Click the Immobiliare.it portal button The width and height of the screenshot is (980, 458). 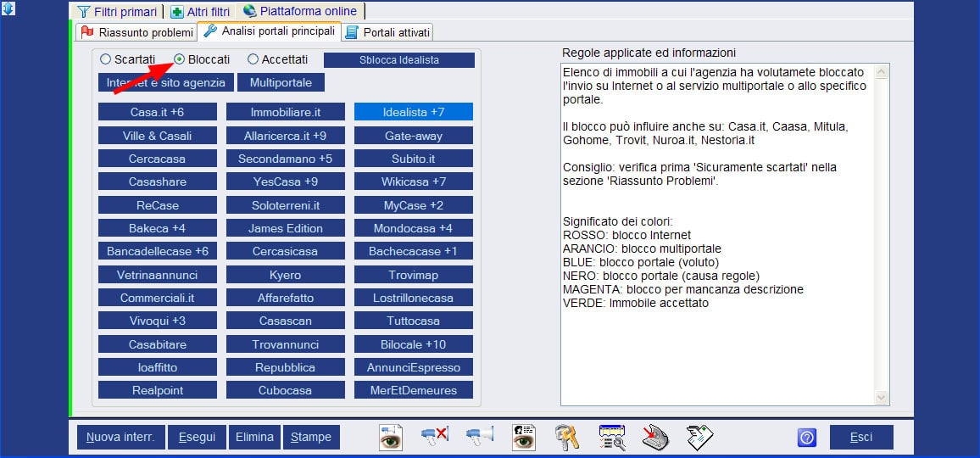click(286, 112)
